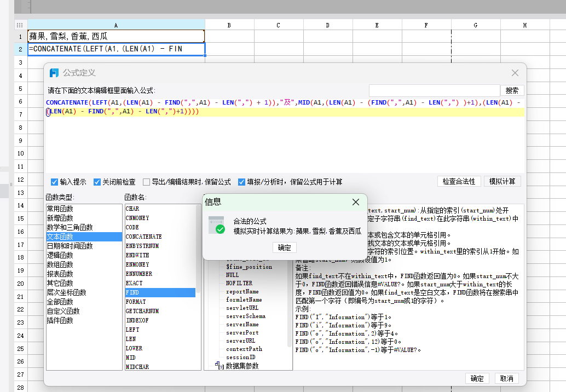Image resolution: width=566 pixels, height=392 pixels.
Task: Select formletName variable in tree
Action: tap(244, 299)
